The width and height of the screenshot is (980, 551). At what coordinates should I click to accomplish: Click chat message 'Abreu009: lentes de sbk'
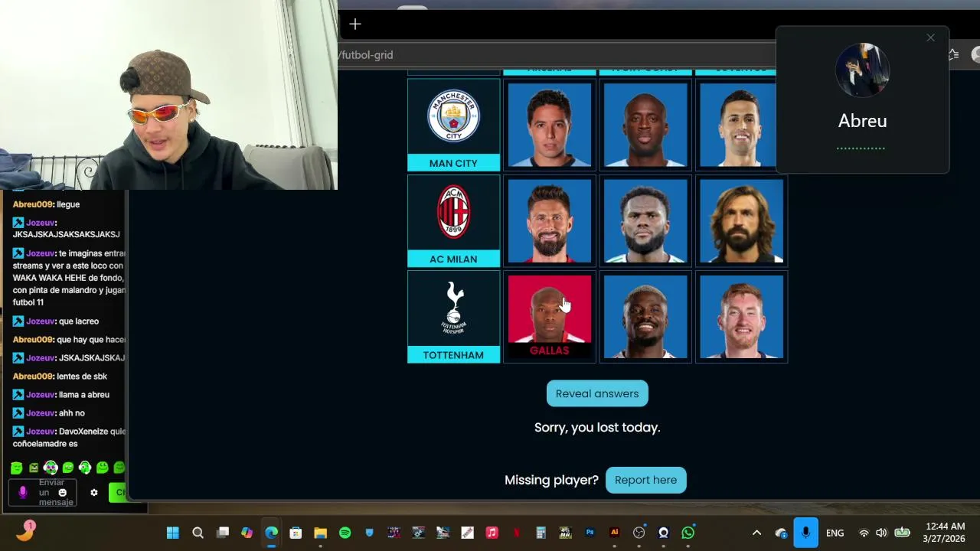(x=60, y=376)
